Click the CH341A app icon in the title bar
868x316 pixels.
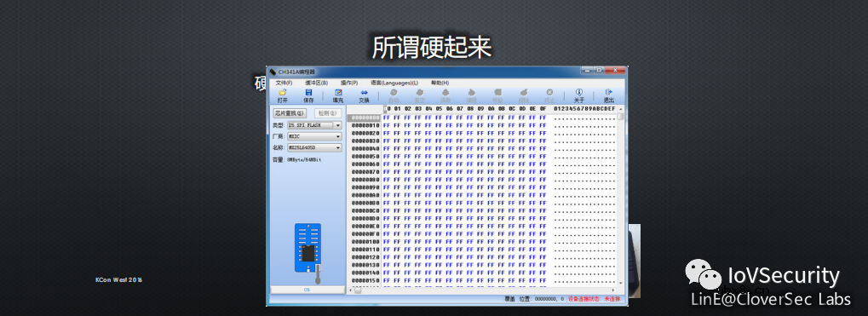[272, 72]
